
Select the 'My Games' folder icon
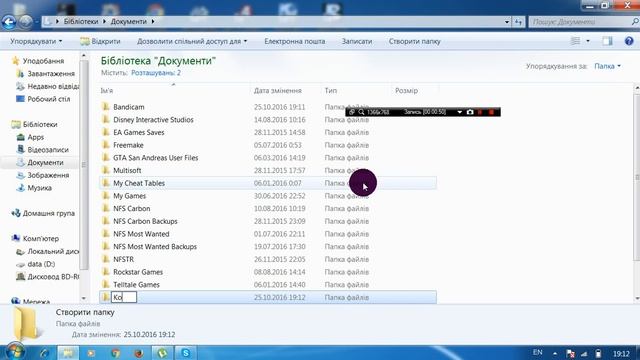point(106,196)
